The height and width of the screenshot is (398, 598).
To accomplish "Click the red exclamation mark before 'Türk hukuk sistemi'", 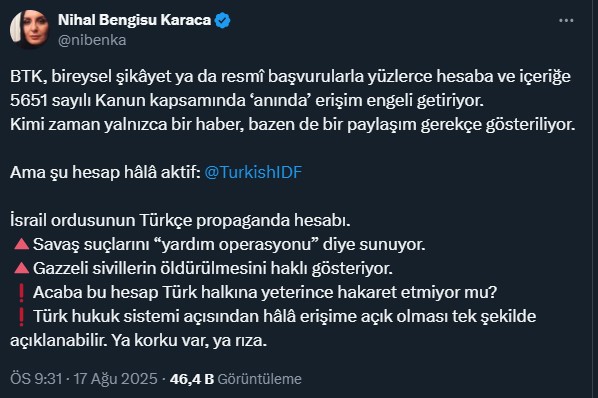I will click(x=21, y=317).
